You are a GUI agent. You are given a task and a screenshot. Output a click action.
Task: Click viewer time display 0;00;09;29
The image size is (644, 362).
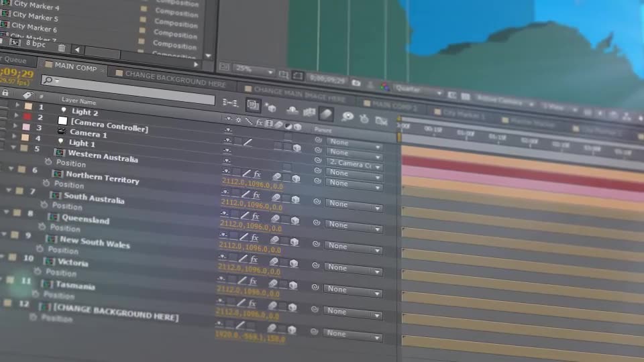coord(327,79)
